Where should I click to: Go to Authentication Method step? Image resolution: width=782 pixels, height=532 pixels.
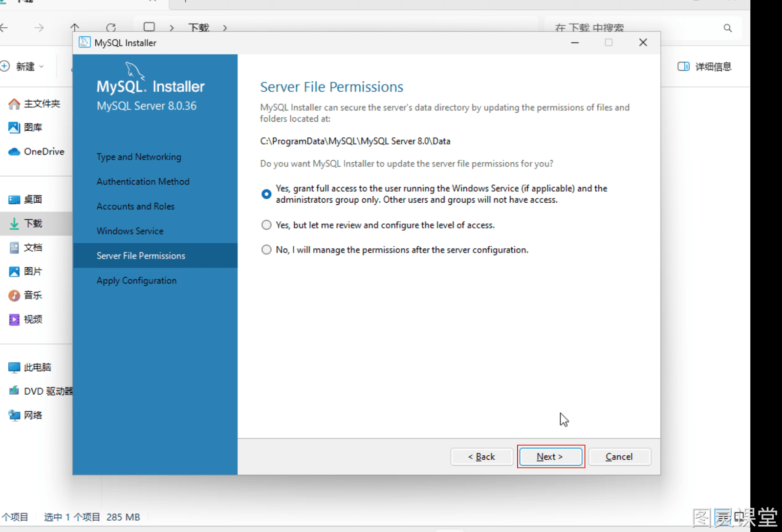coord(143,181)
